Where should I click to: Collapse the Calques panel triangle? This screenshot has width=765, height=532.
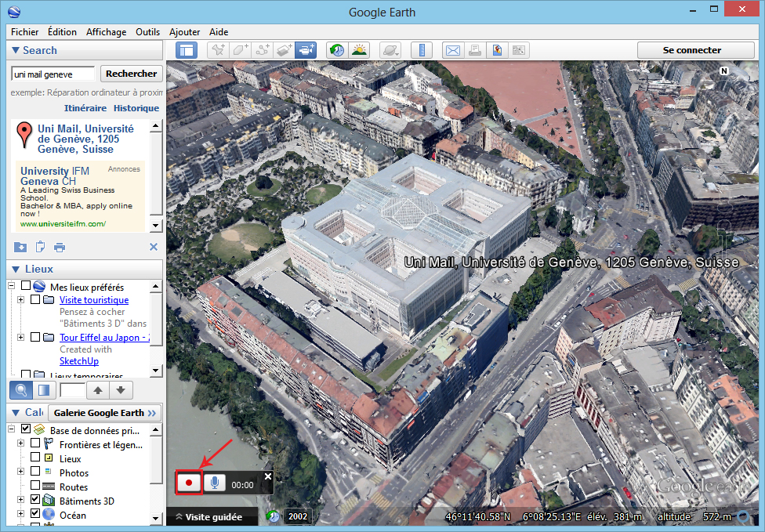coord(16,413)
